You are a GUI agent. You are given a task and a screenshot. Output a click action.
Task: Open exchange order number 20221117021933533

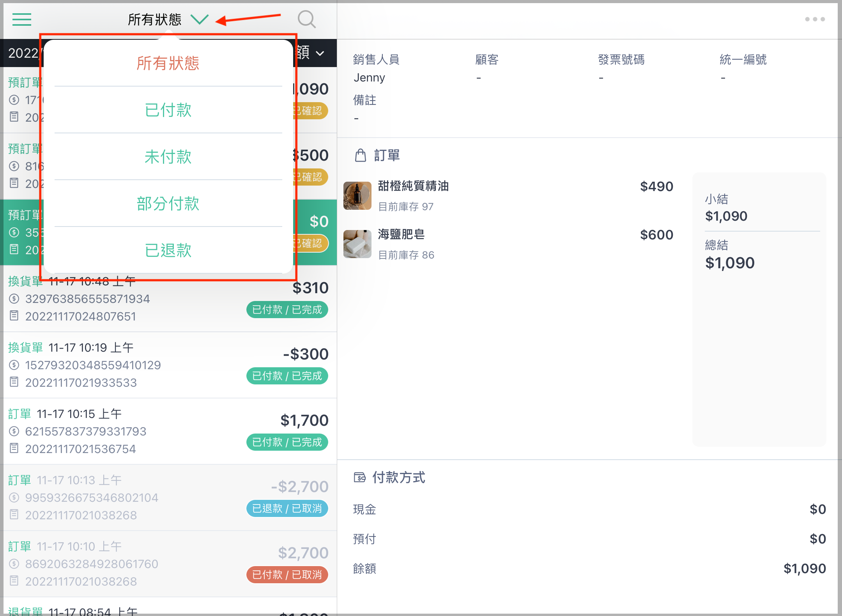pos(81,382)
